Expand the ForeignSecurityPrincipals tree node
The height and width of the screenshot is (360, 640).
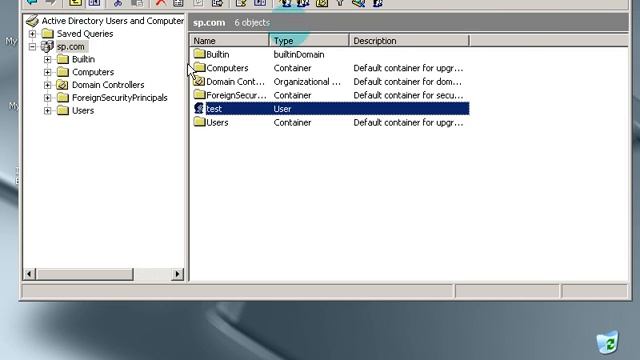coord(47,98)
